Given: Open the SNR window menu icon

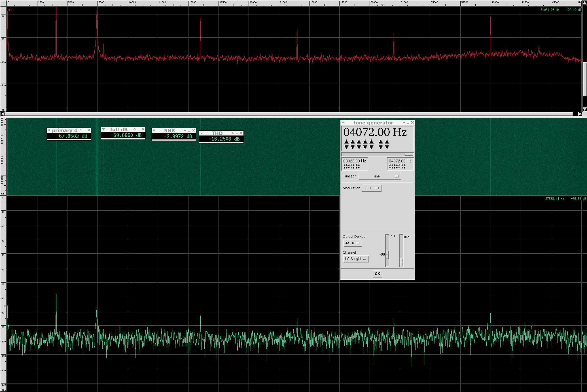Looking at the screenshot, I should [x=154, y=130].
